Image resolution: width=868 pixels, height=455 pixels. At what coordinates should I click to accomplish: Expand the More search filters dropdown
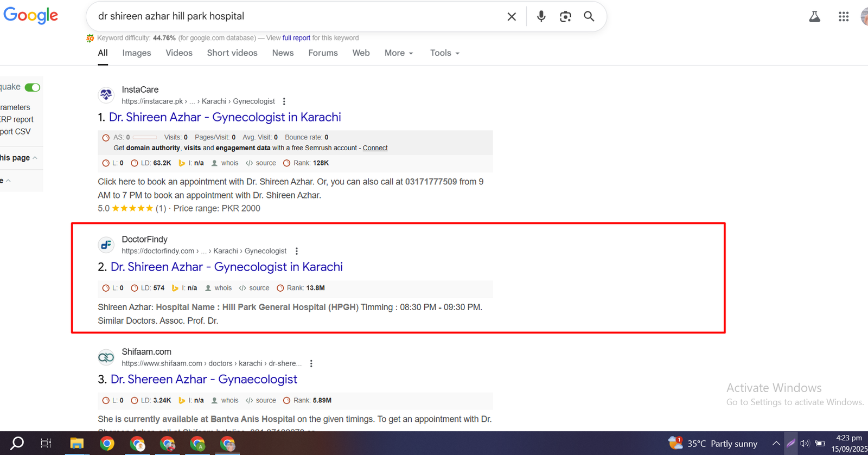399,53
